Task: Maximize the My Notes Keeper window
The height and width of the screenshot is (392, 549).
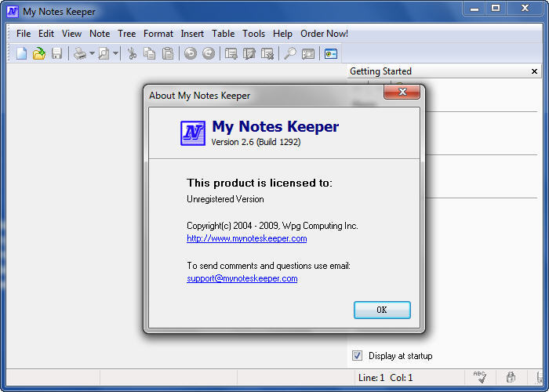Action: point(496,9)
